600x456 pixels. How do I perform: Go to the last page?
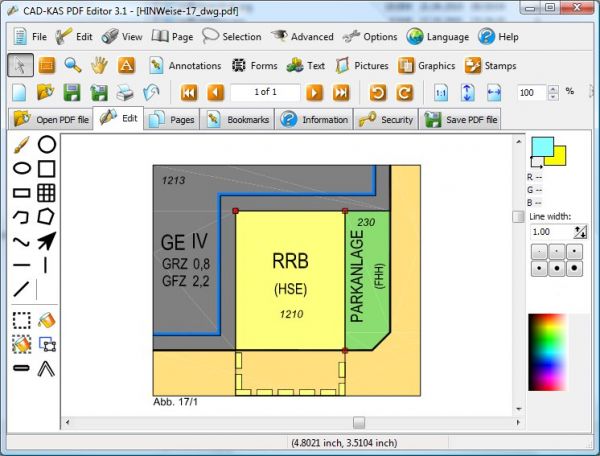tap(341, 93)
